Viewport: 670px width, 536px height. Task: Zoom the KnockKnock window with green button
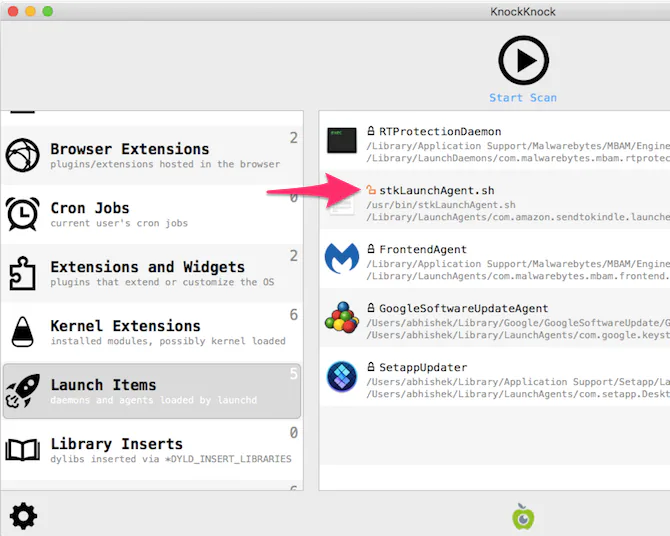(48, 12)
